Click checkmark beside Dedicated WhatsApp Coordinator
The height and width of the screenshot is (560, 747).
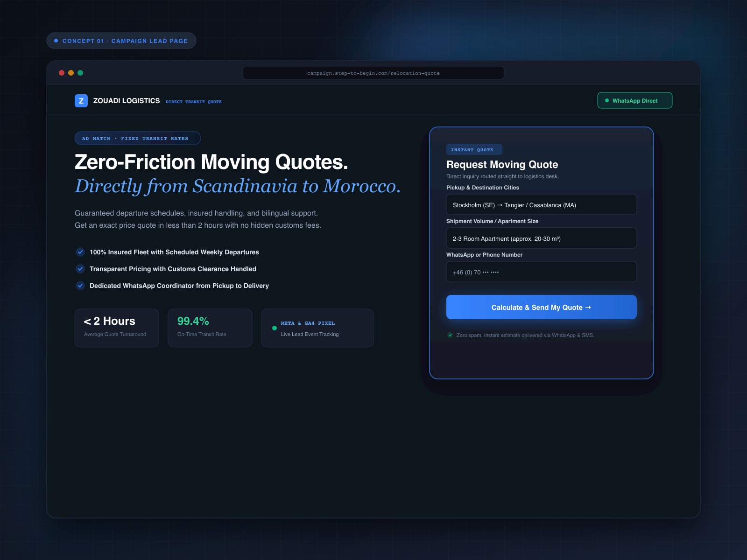click(80, 286)
